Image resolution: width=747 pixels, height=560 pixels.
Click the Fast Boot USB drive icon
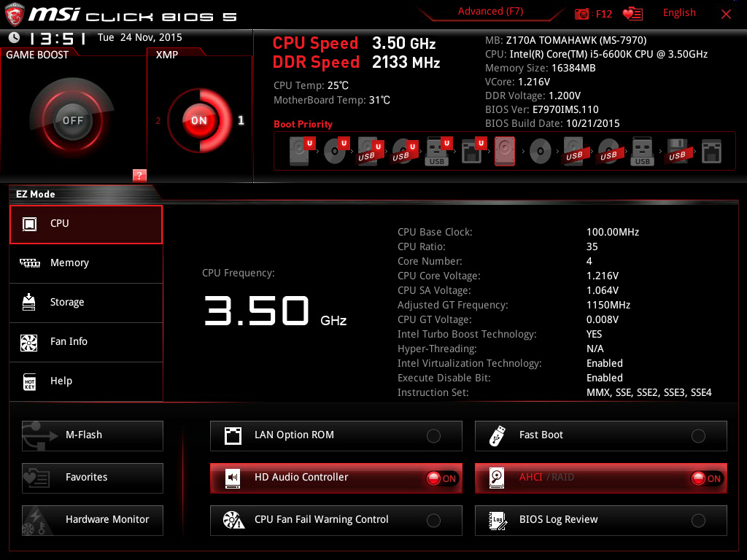[497, 436]
